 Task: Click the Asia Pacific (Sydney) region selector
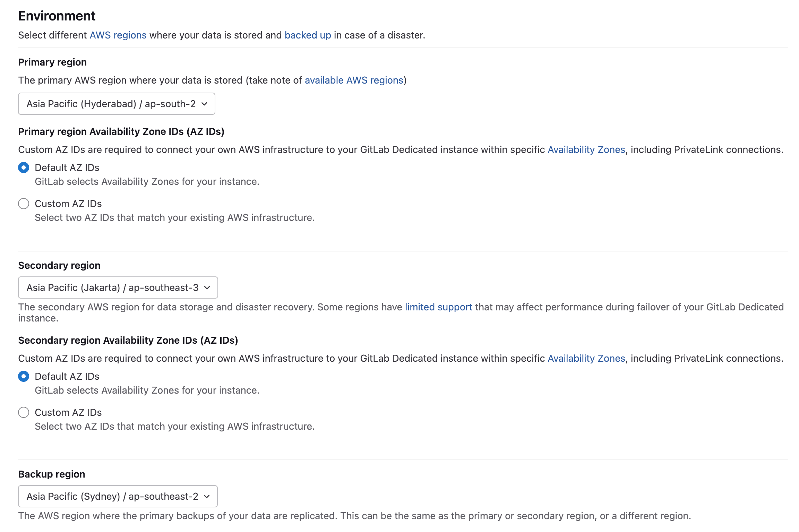[118, 496]
